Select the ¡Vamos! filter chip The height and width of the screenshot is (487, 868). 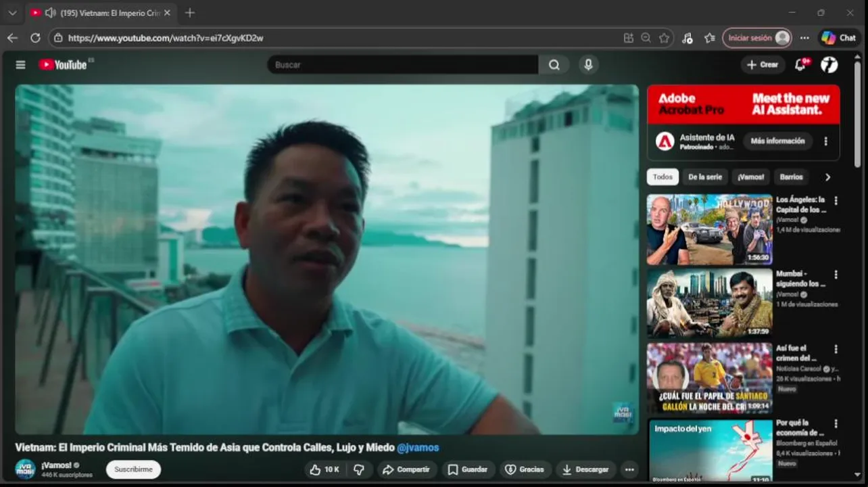[750, 177]
